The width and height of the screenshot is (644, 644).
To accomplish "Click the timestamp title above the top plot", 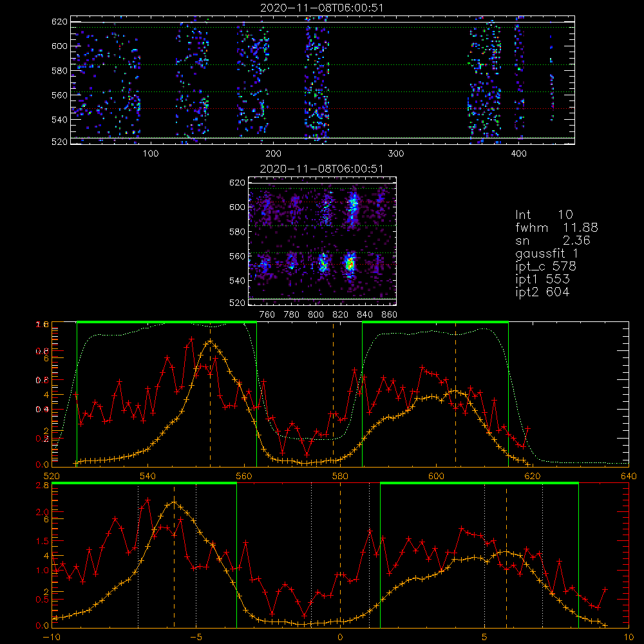I will point(322,8).
